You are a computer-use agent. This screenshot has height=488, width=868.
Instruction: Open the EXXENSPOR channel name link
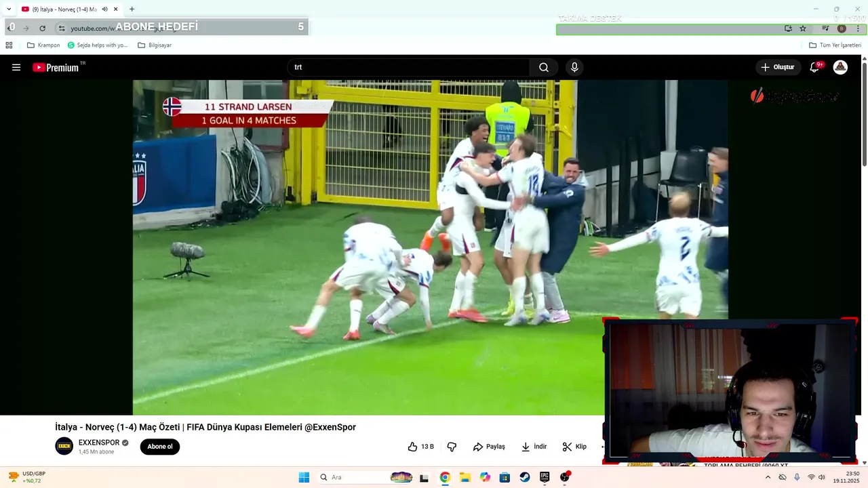tap(99, 443)
